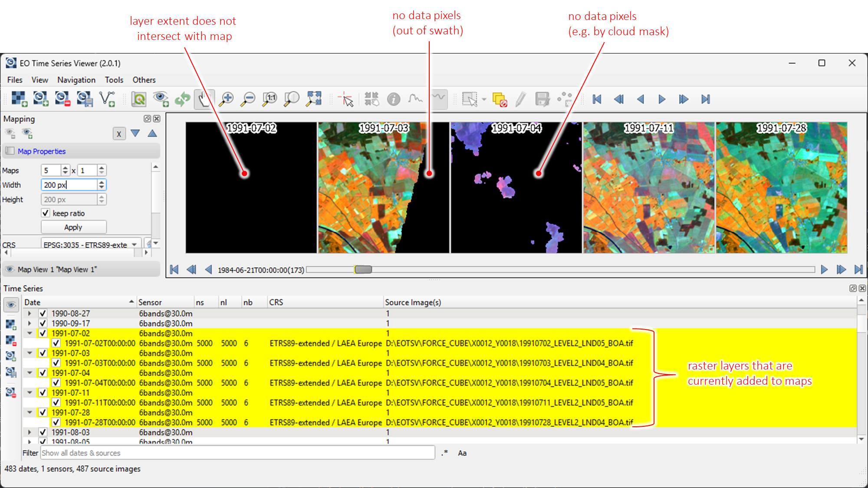Click the add raster images toolbar icon

pos(19,99)
